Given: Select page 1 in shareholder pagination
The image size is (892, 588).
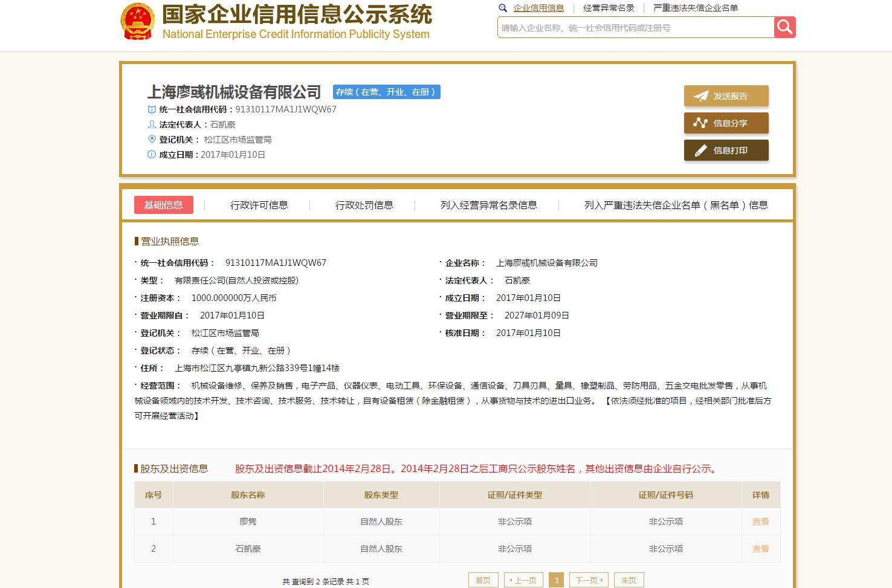Looking at the screenshot, I should click(x=557, y=580).
